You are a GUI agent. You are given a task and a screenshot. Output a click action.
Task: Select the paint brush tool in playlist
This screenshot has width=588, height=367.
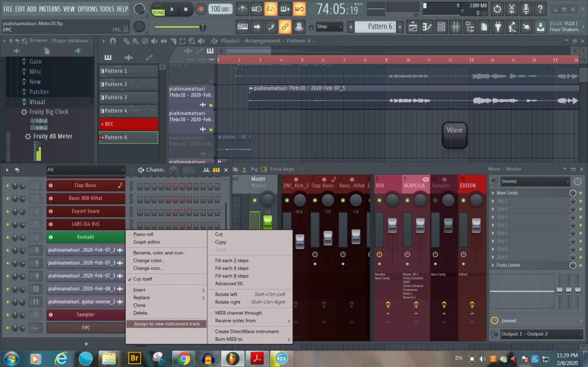(135, 41)
